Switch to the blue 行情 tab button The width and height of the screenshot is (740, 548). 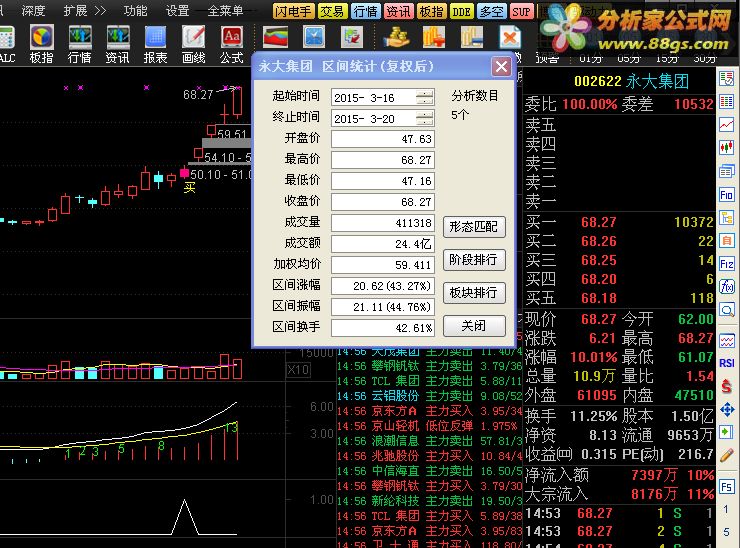tap(365, 11)
